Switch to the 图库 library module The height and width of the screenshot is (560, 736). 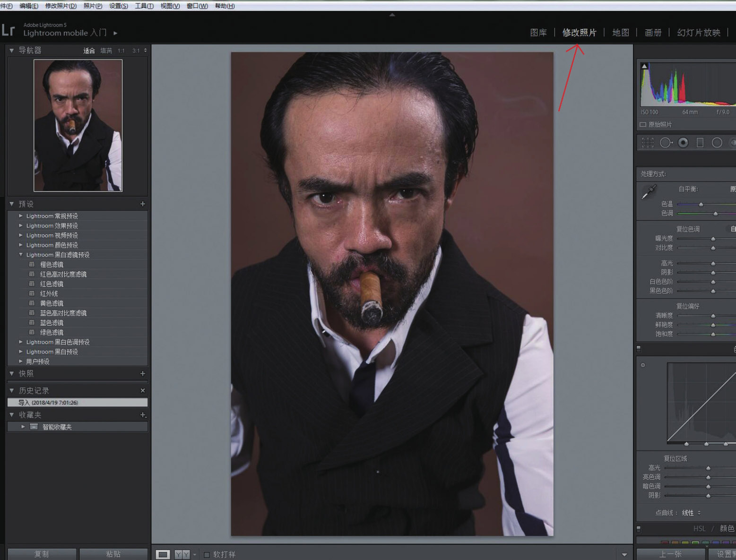(x=538, y=33)
